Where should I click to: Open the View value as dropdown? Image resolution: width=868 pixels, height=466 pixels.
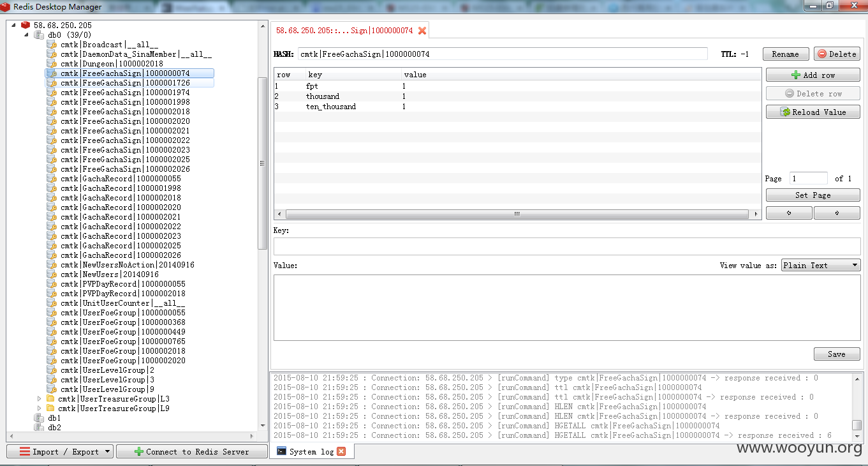pos(821,265)
